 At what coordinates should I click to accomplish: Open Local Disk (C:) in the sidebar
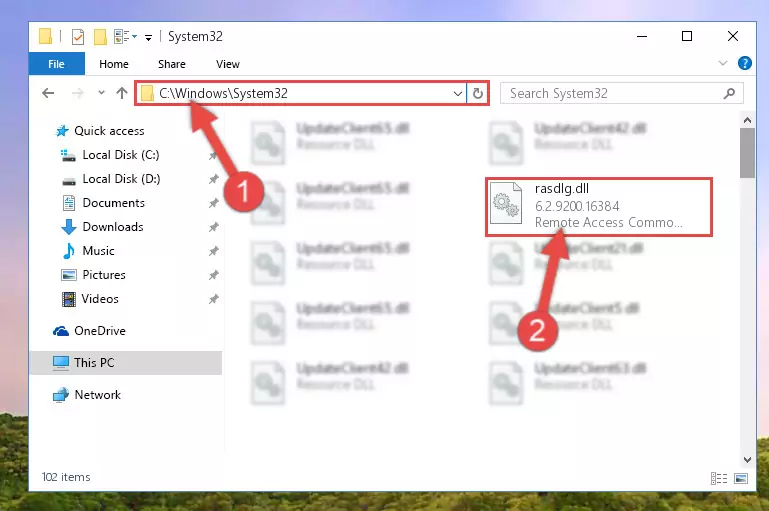(121, 155)
